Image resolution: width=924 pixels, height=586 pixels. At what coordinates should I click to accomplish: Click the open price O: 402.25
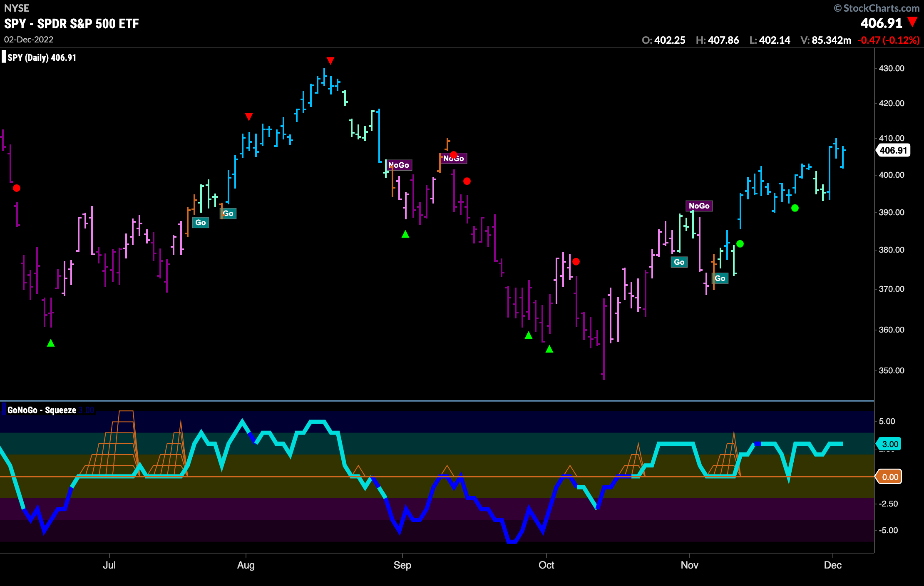[663, 40]
